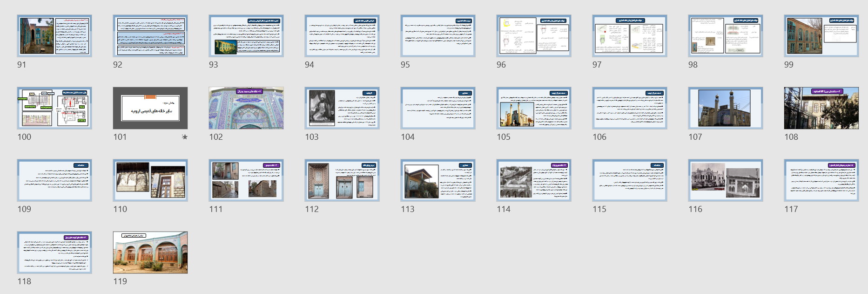
Task: Click slide 114 with aerial black-and-white photo
Action: 534,180
